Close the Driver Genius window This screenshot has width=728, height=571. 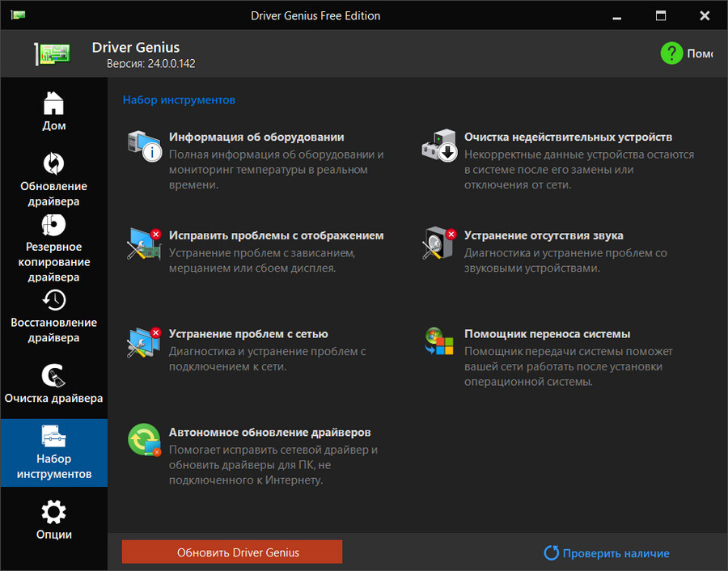pos(705,16)
